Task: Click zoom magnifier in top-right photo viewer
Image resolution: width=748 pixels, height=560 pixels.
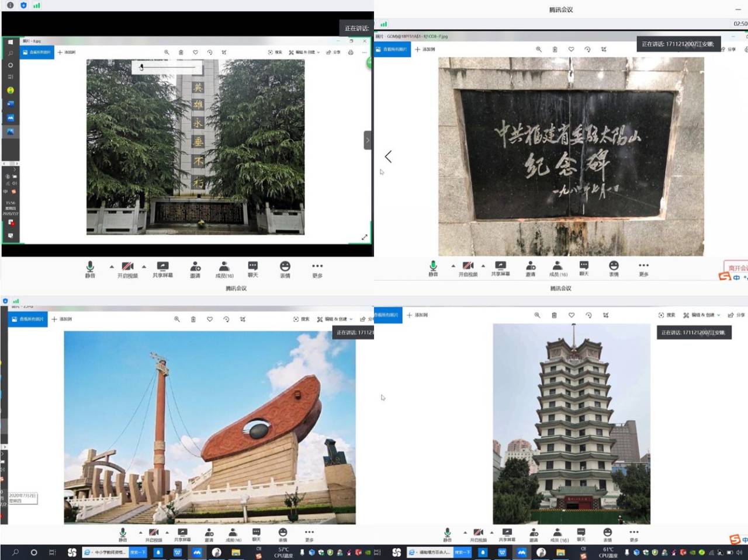Action: coord(538,50)
